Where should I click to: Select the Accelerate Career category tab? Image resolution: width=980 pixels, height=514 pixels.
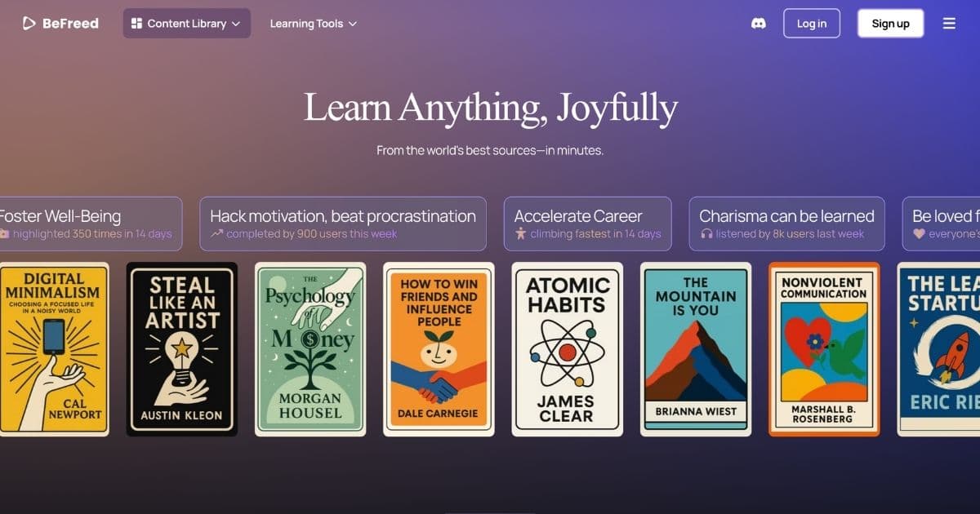pyautogui.click(x=587, y=224)
